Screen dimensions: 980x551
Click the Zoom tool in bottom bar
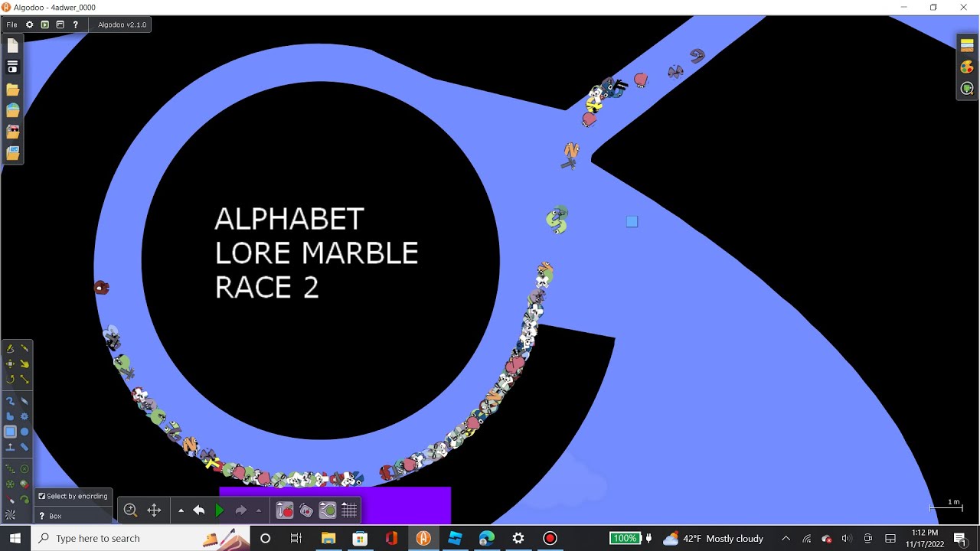[130, 510]
